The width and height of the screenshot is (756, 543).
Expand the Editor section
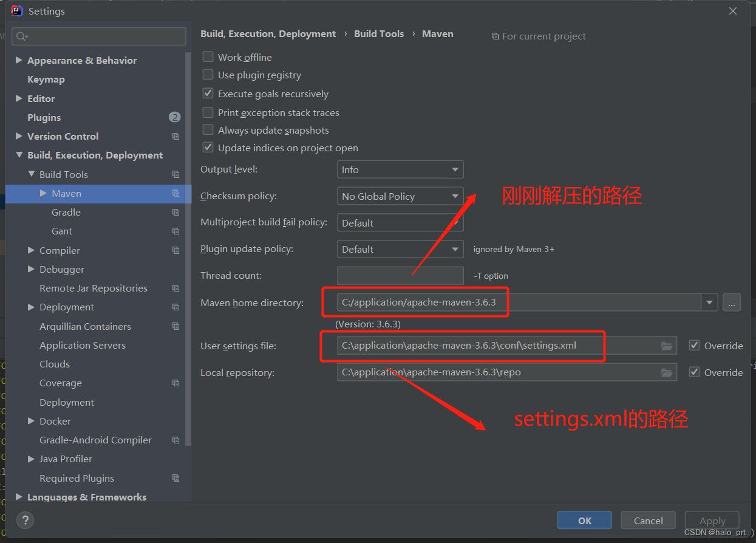coord(19,98)
